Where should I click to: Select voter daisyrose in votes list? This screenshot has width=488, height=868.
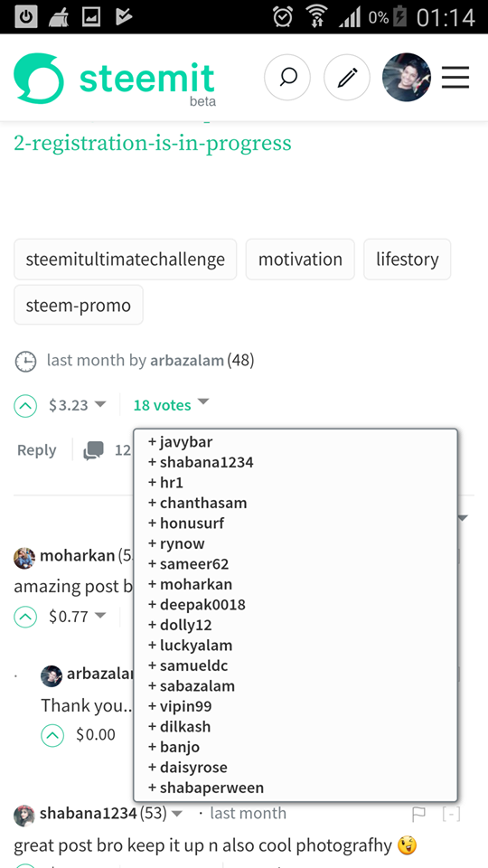pos(188,768)
